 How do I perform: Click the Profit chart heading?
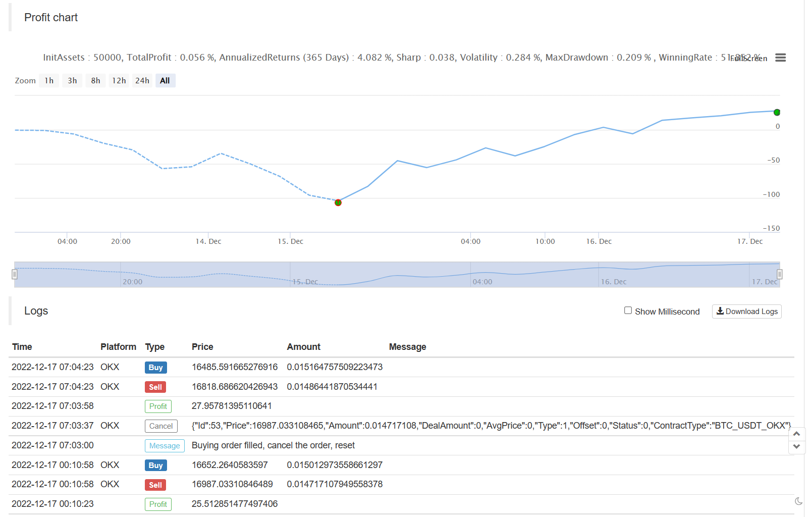(51, 18)
